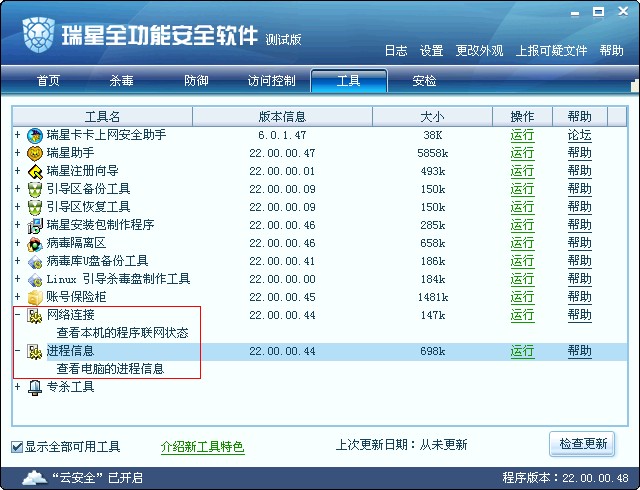This screenshot has width=640, height=490.
Task: Select the 查看电脑的进程信息 description
Action: [x=110, y=369]
